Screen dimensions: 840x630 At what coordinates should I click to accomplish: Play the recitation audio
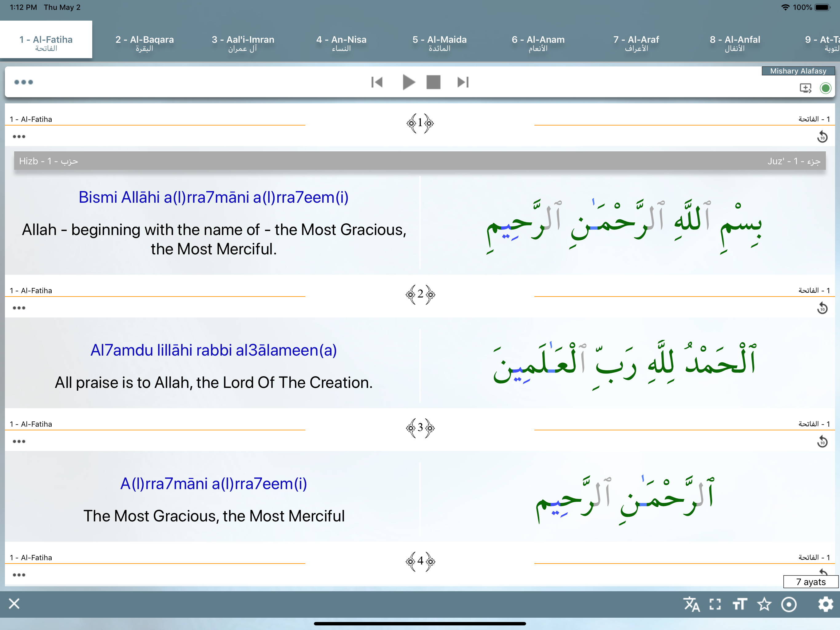[408, 82]
